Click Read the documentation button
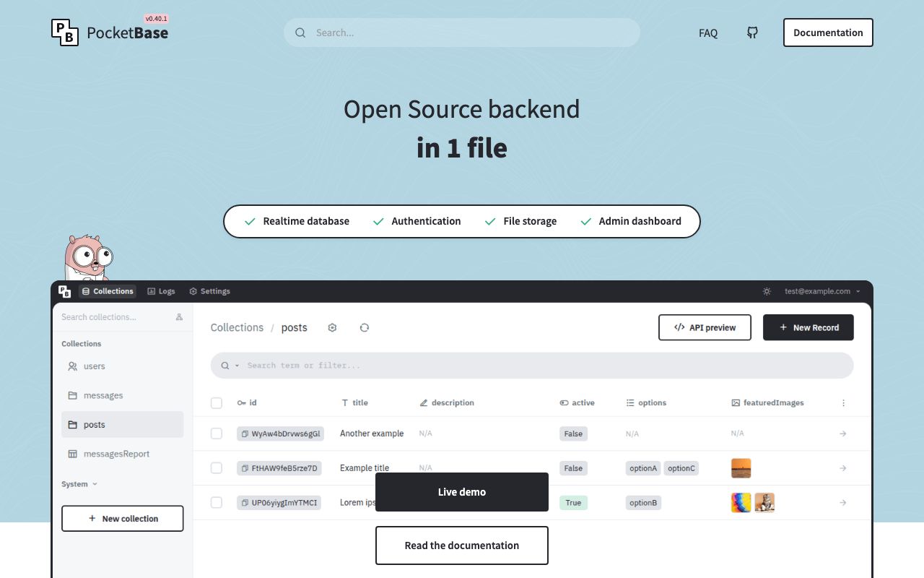924x578 pixels. 462,545
